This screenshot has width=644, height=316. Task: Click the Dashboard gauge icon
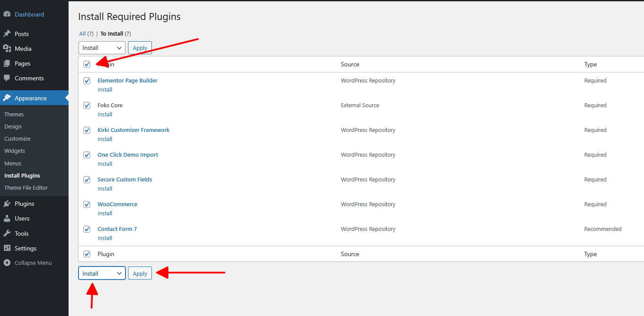(x=7, y=14)
